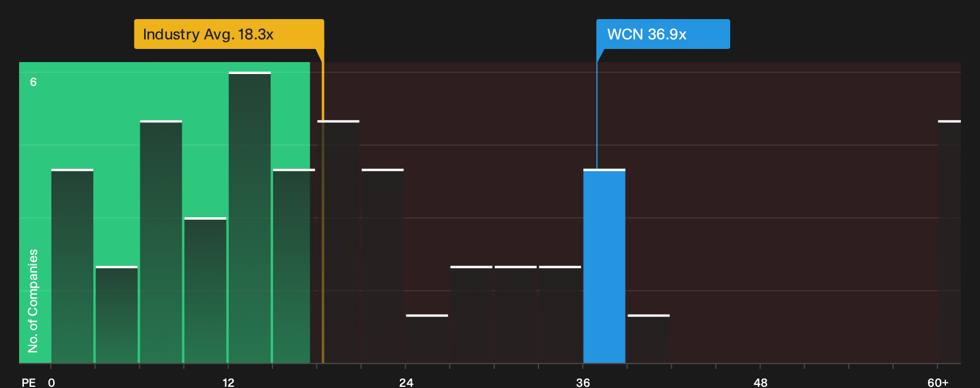This screenshot has width=980, height=388.
Task: Select the short bar just after WCN's bar
Action: (648, 339)
